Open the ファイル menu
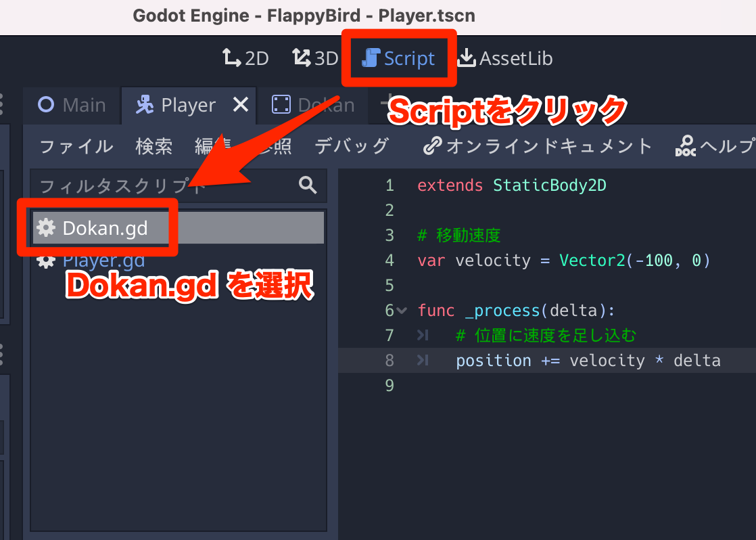This screenshot has width=756, height=540. click(76, 146)
